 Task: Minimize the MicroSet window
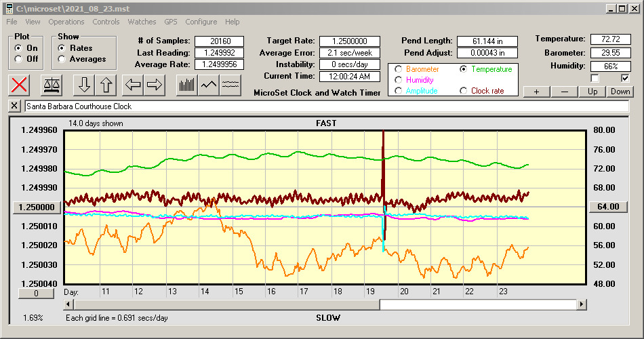point(611,9)
